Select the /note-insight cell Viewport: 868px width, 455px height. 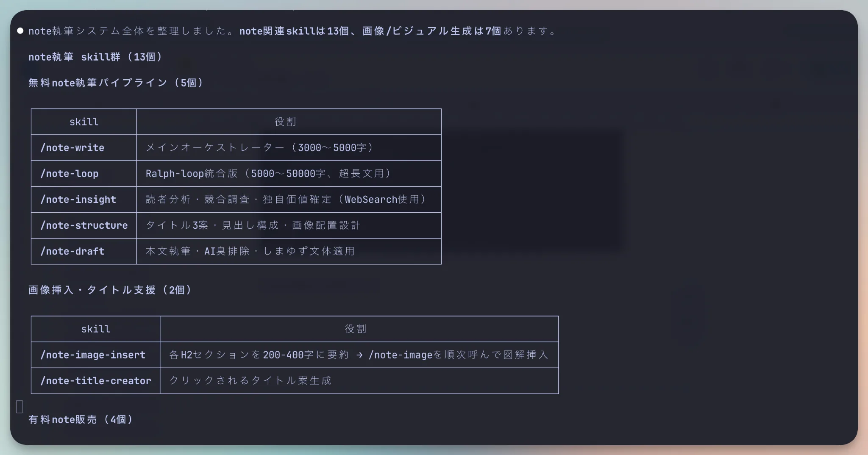(x=84, y=200)
